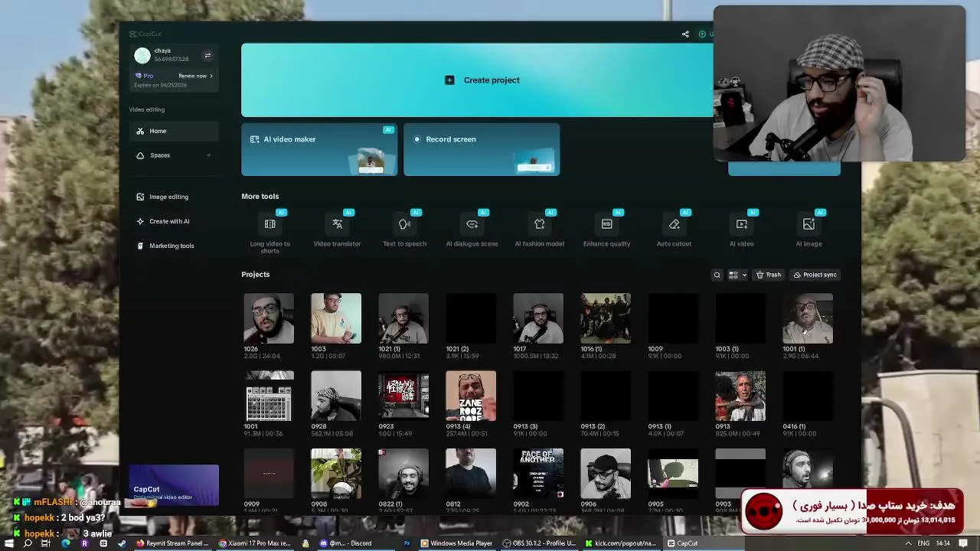
Task: Open project 1001 with keyboard thumbnail
Action: point(269,396)
